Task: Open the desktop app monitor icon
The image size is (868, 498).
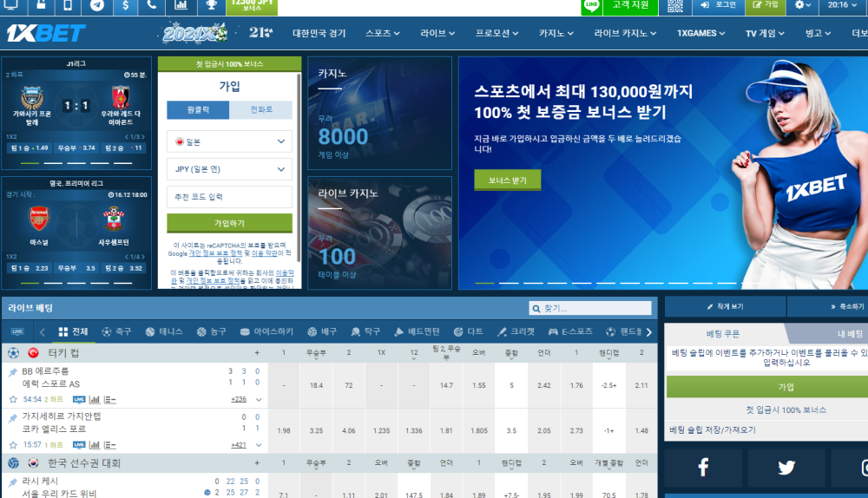Action: [10, 5]
